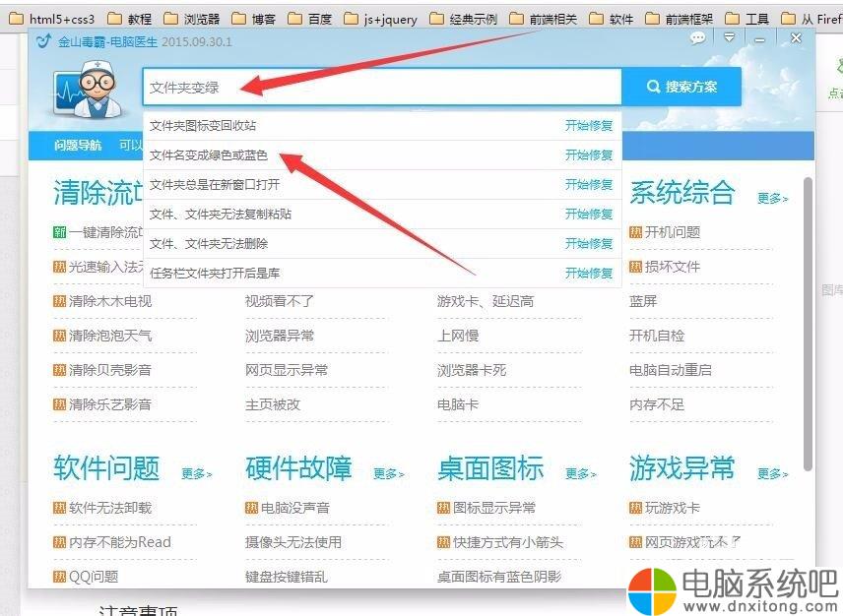The width and height of the screenshot is (843, 616).
Task: Open the feedback chat bubble icon
Action: pos(697,38)
